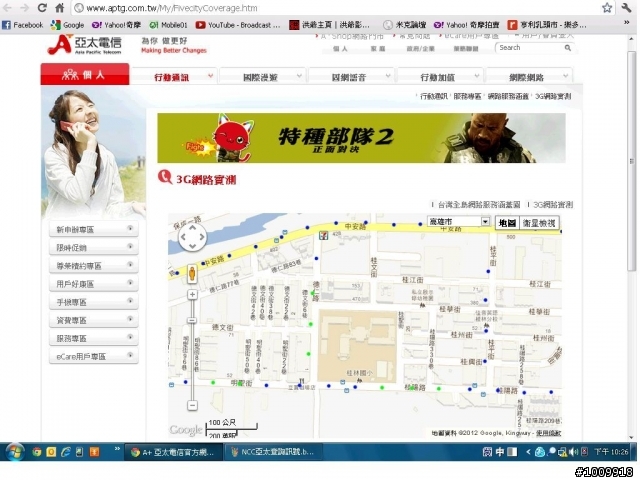This screenshot has width=640, height=480.
Task: Expand the 國際漫遊 dropdown arrow
Action: 299,76
